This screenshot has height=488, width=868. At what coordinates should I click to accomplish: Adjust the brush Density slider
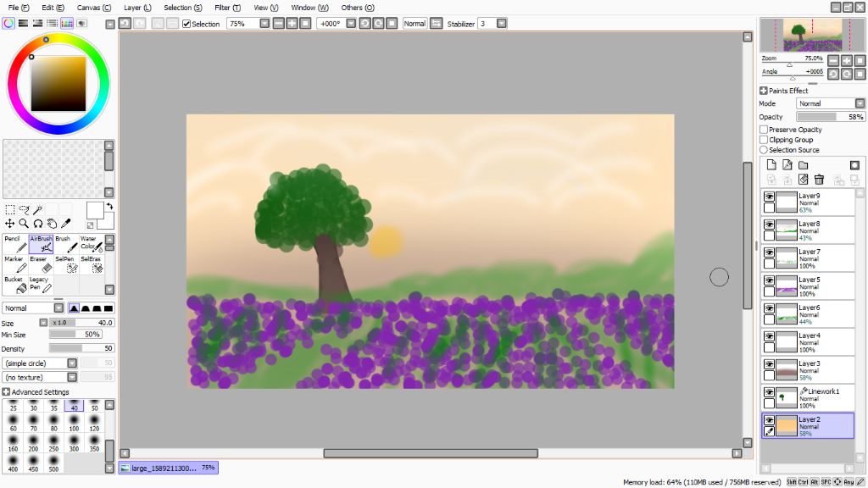point(81,348)
